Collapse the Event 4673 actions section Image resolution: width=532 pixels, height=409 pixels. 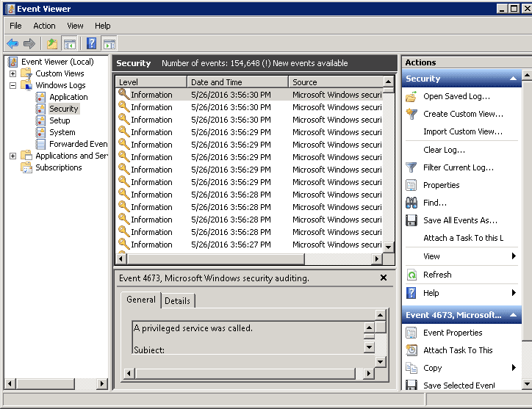coord(514,315)
